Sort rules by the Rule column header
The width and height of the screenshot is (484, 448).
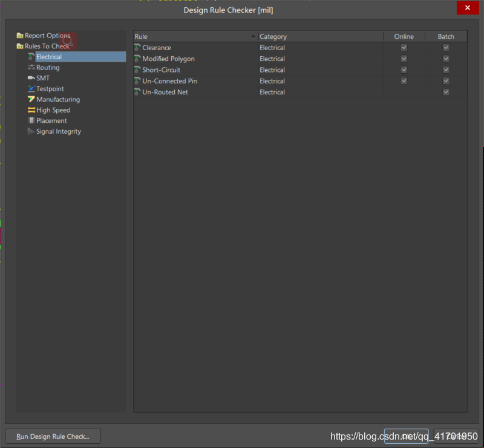tap(195, 37)
